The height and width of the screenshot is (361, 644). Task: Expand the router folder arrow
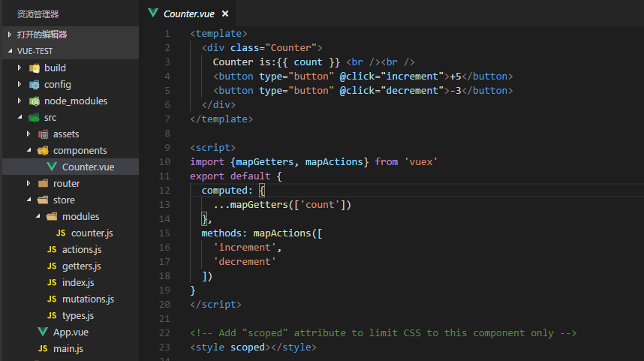click(28, 183)
